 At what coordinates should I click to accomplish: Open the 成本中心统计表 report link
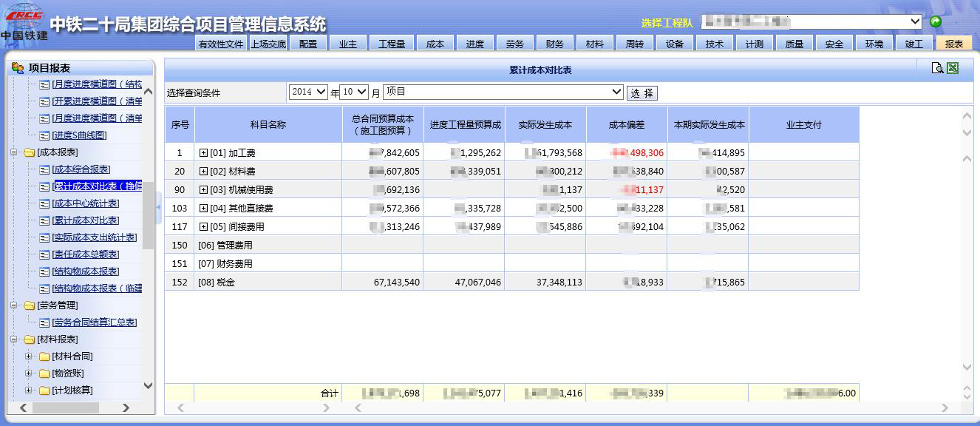[86, 203]
